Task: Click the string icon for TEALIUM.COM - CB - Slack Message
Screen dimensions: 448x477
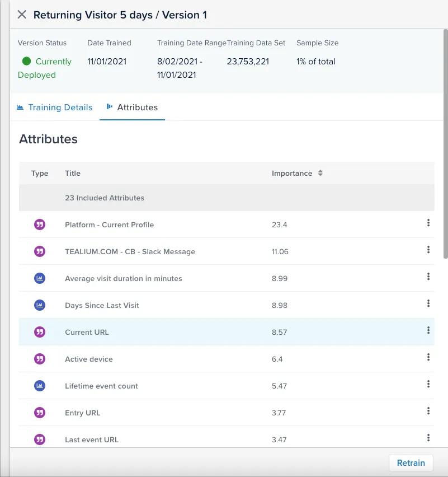Action: pyautogui.click(x=40, y=251)
